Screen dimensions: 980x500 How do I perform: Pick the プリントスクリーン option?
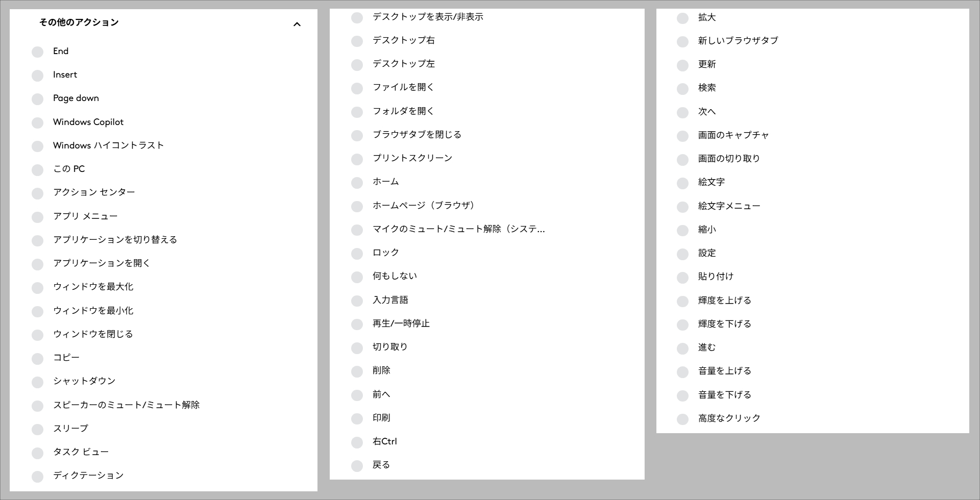click(357, 159)
